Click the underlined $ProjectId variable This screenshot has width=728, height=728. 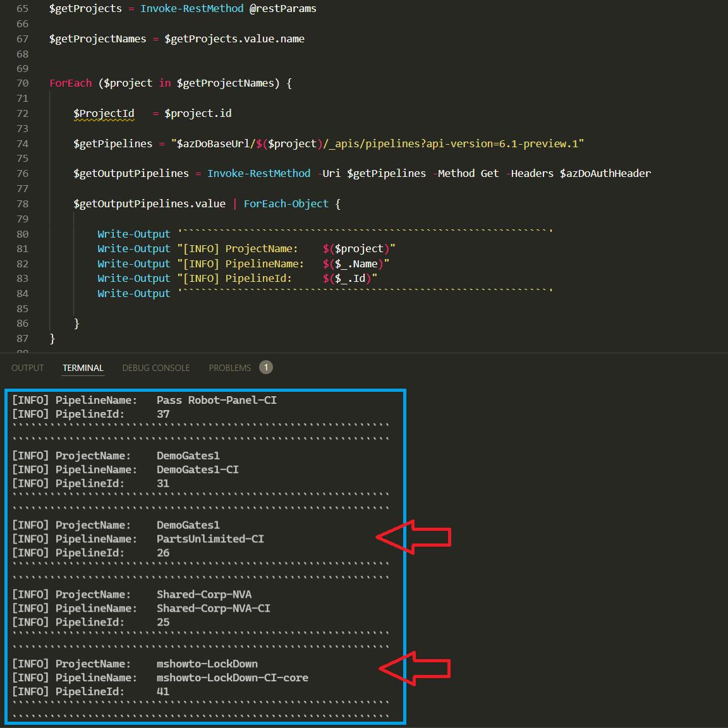coord(104,114)
